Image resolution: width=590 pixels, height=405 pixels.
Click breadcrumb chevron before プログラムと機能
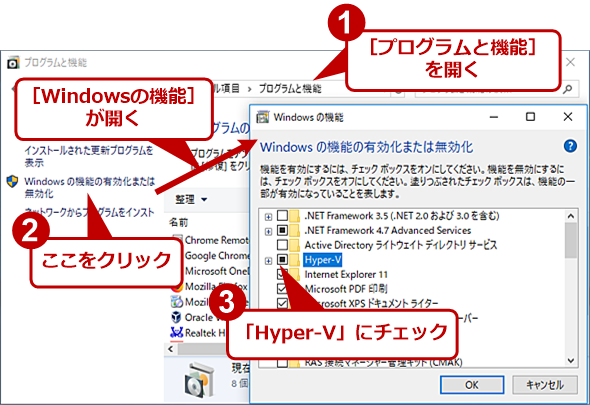249,89
